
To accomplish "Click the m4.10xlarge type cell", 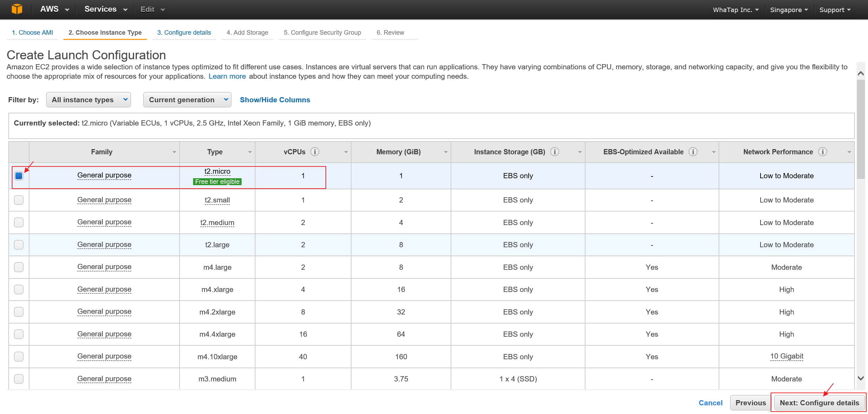I will click(x=217, y=357).
